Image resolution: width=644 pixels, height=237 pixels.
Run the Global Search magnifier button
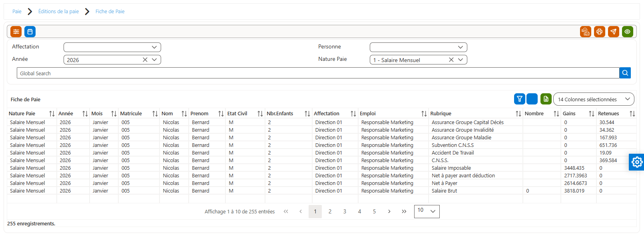[625, 73]
